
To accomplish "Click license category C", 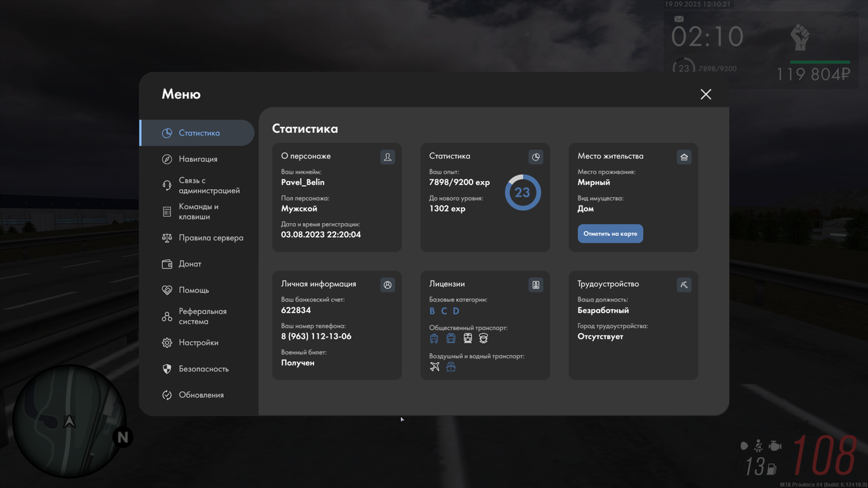I will point(444,311).
